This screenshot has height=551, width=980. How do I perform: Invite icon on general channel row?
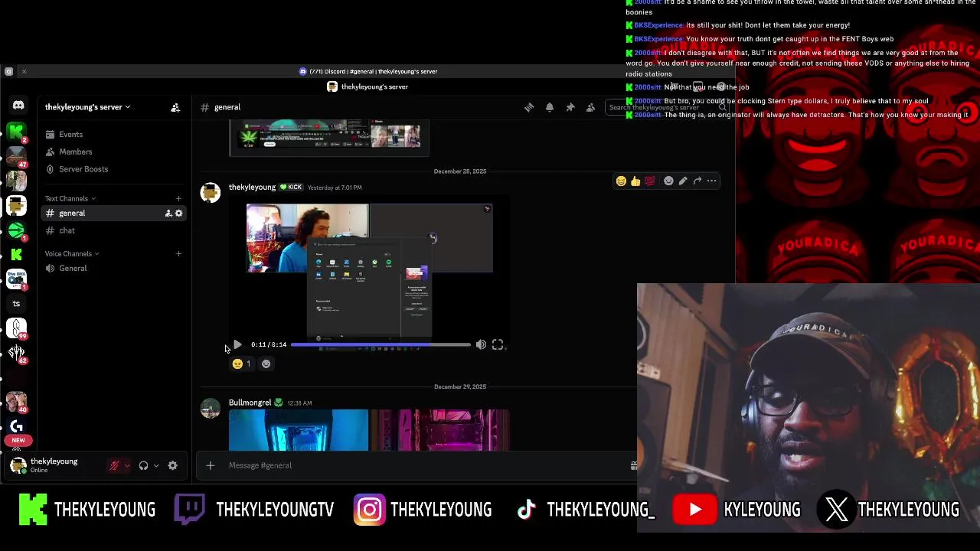pos(168,214)
